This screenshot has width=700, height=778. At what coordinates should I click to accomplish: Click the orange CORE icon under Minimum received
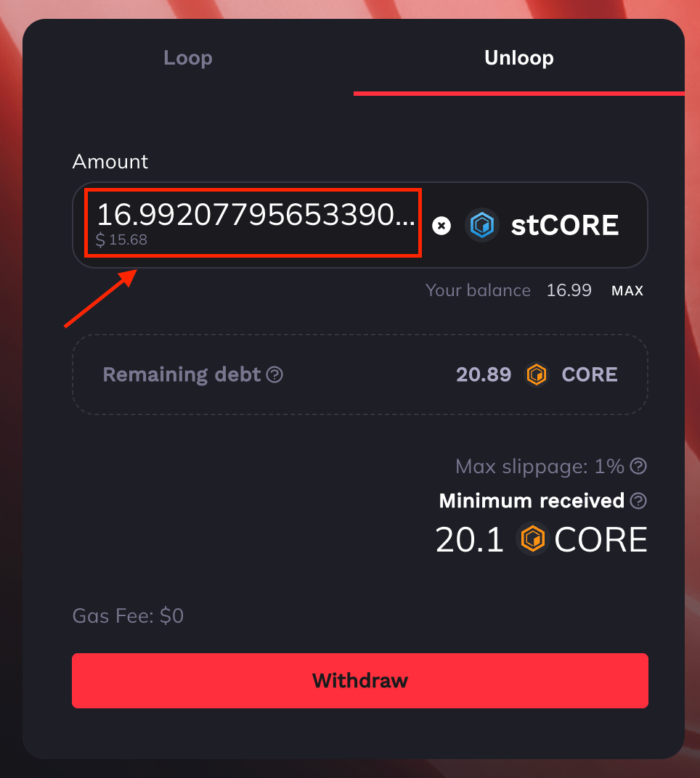(533, 539)
